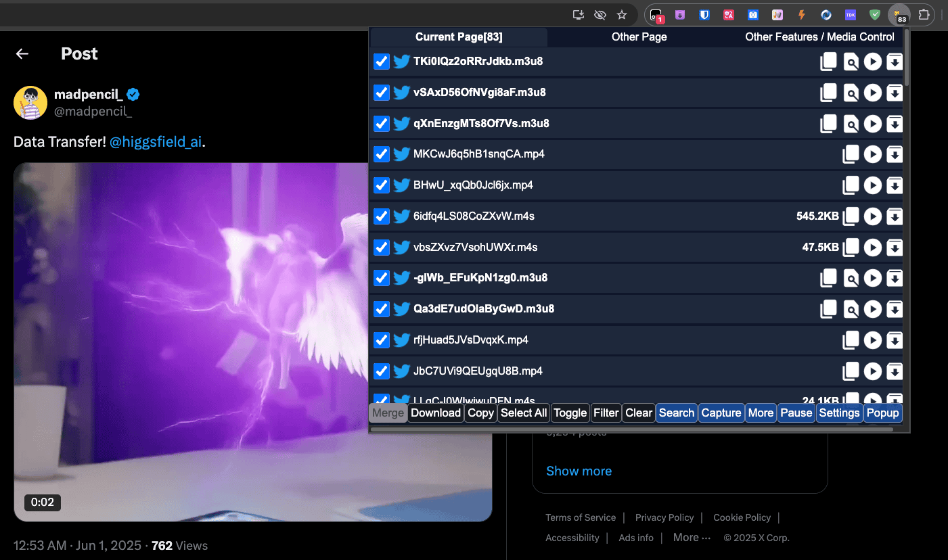Viewport: 948px width, 560px height.
Task: Uncheck the BHwU_xqQb0Jcl6jx.mp4 checkbox
Action: (382, 185)
